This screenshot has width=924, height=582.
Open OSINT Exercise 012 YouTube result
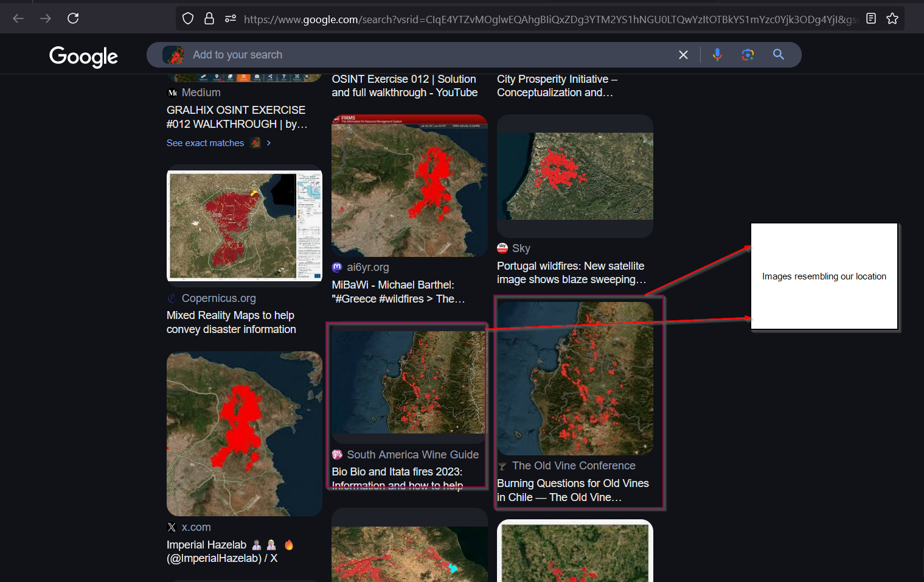pyautogui.click(x=405, y=86)
